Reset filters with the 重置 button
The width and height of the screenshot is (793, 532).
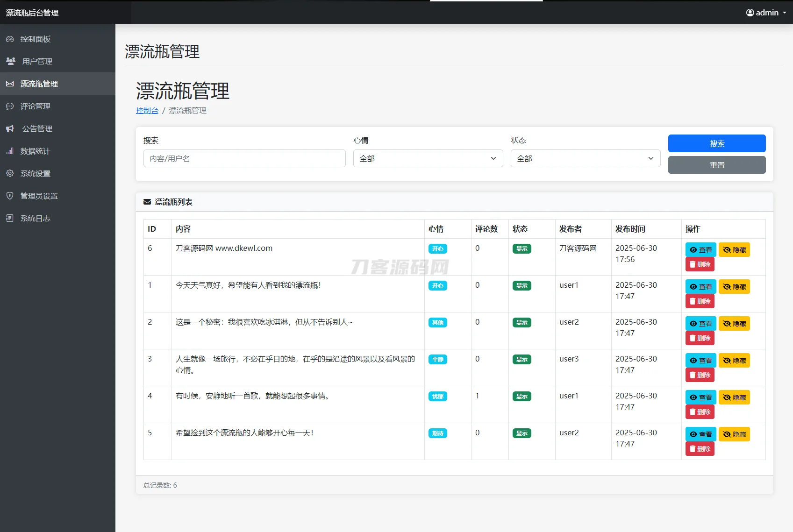point(716,164)
